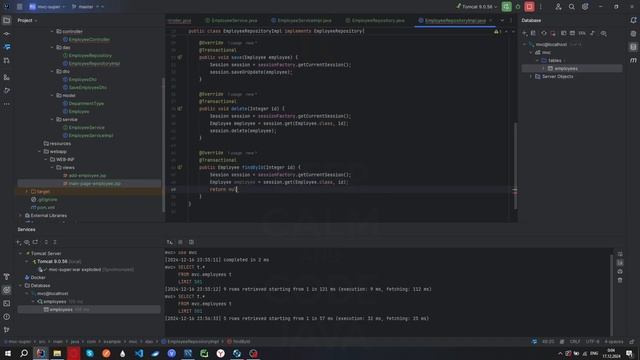
Task: Collapse the controller package folder
Action: tap(52, 31)
